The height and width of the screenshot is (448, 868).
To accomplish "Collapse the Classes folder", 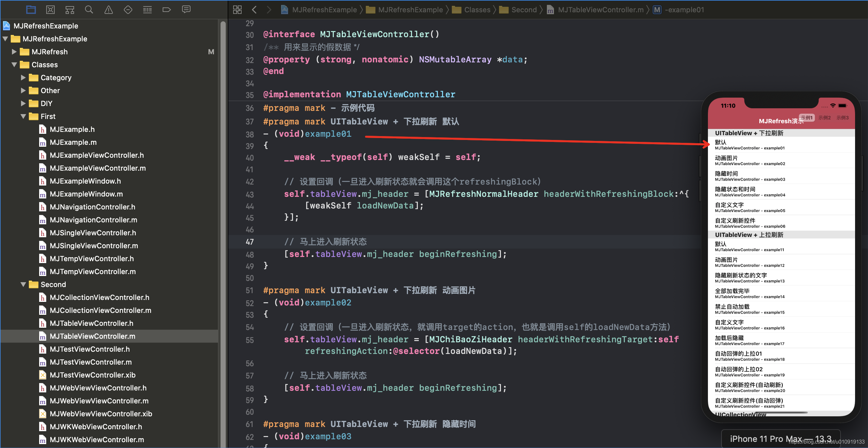I will pos(14,65).
